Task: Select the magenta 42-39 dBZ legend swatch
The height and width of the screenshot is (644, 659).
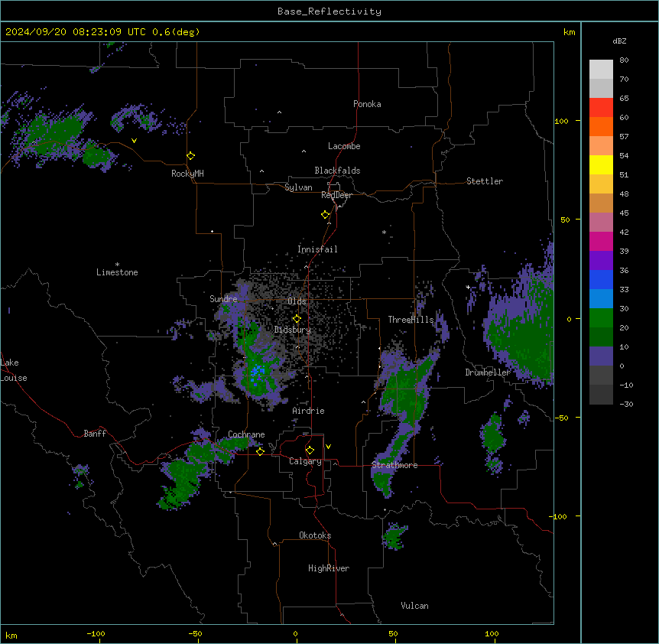Action: (x=601, y=241)
